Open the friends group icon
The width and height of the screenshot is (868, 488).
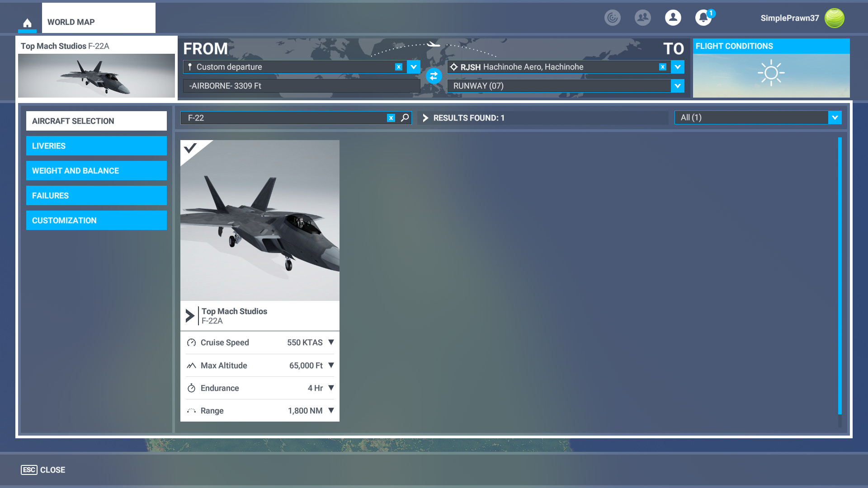(x=642, y=18)
